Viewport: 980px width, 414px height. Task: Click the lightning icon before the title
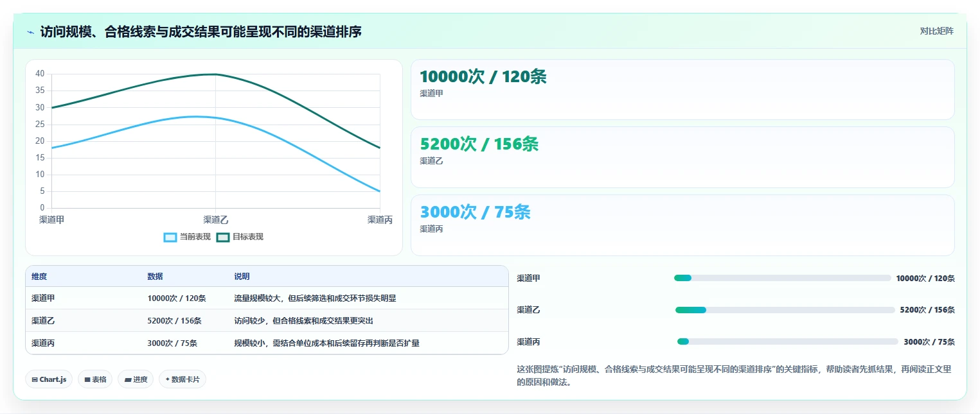[30, 31]
